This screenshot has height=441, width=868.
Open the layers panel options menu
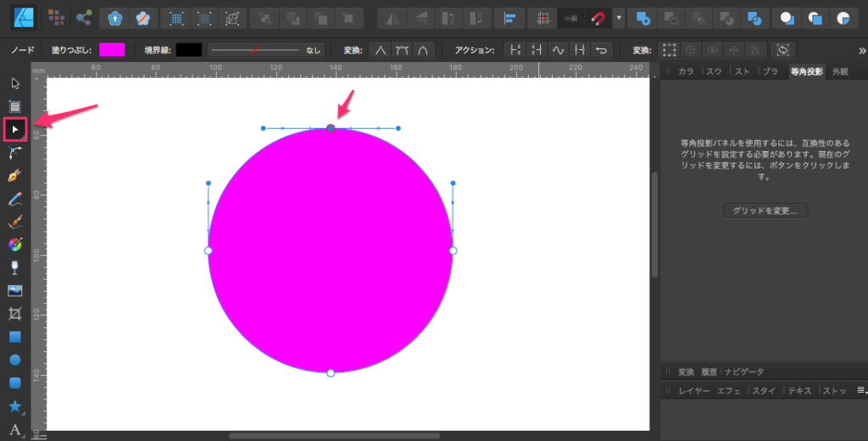[861, 390]
